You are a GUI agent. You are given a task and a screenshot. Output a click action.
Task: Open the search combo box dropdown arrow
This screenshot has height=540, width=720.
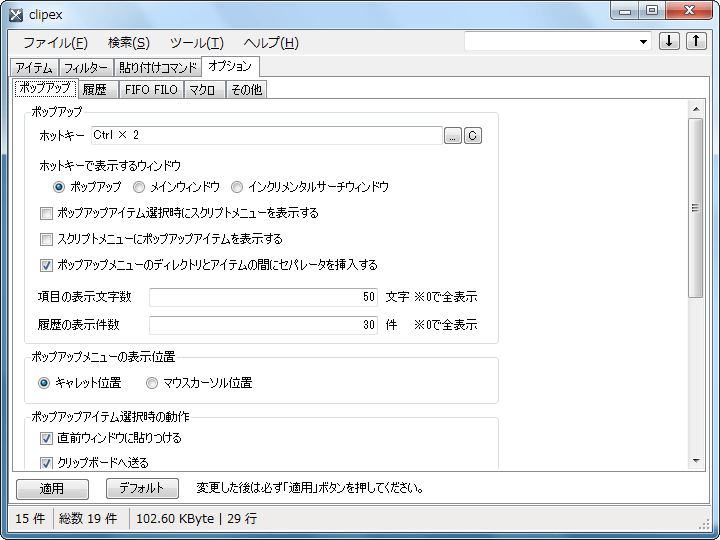click(x=643, y=42)
